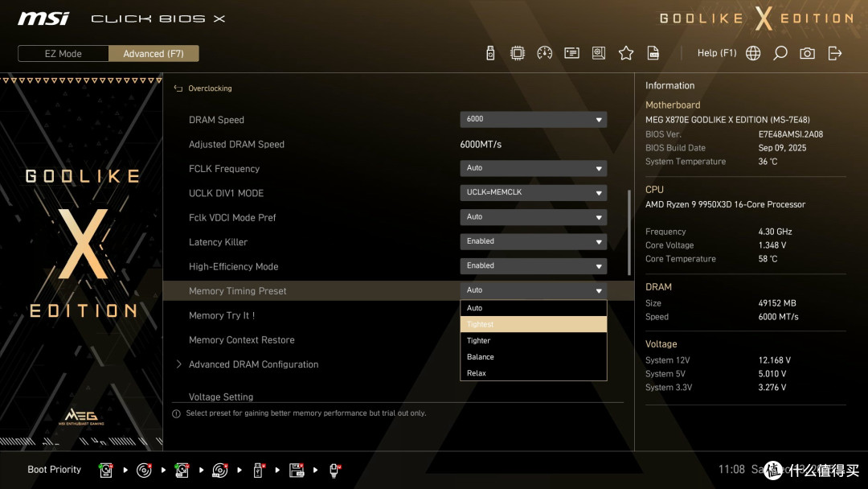868x489 pixels.
Task: Open Help (F1)
Action: (717, 53)
